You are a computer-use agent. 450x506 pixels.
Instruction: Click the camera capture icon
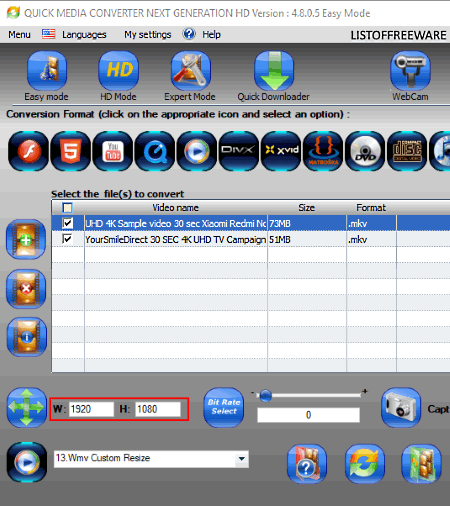401,407
